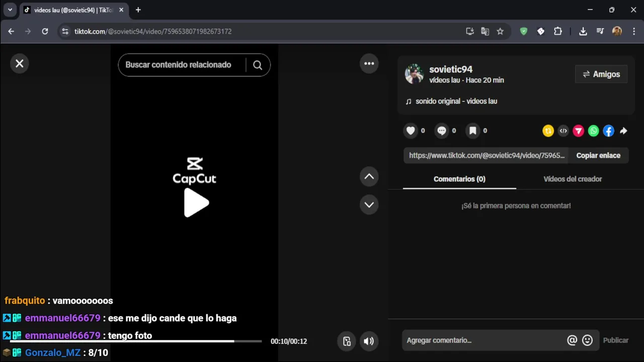Screen dimensions: 644x362
Task: Click the address bar URL
Action: pyautogui.click(x=153, y=31)
